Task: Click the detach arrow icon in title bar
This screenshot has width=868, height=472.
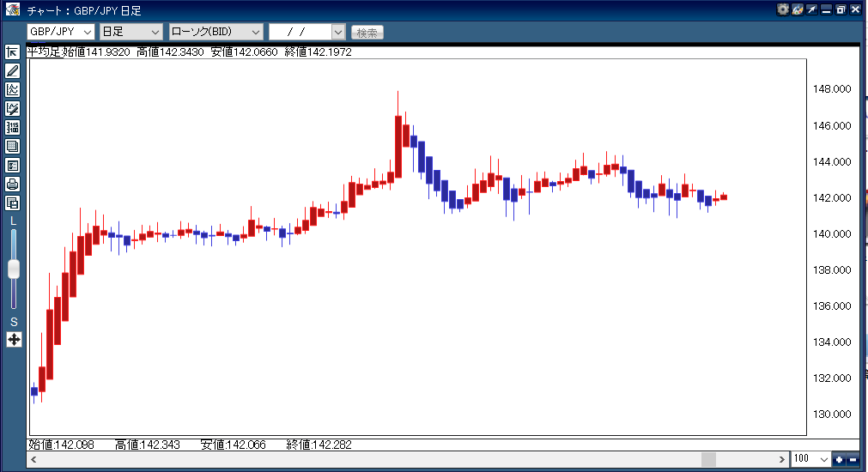Action: tap(811, 9)
